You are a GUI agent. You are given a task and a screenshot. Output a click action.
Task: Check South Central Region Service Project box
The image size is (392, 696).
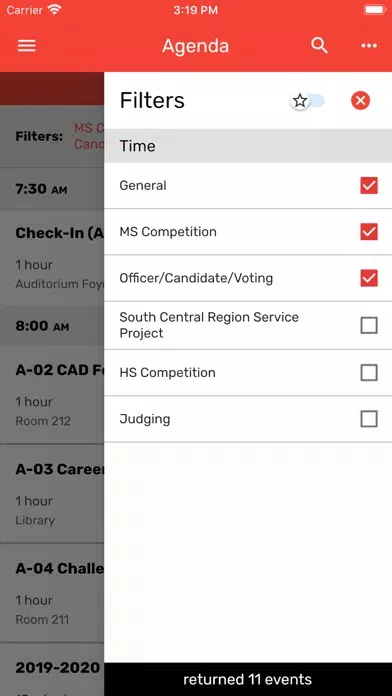click(x=369, y=325)
